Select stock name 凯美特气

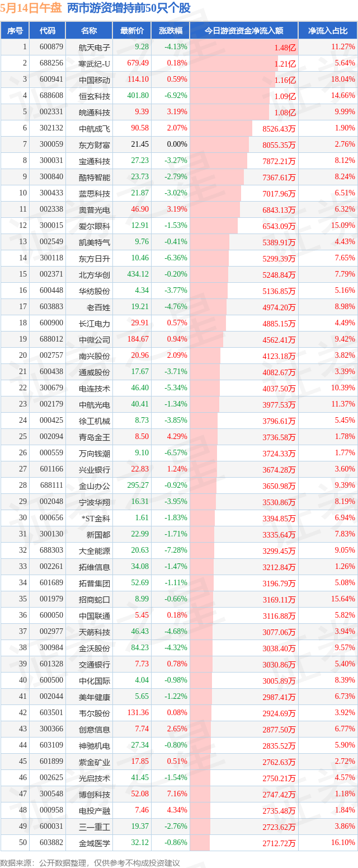(x=95, y=242)
